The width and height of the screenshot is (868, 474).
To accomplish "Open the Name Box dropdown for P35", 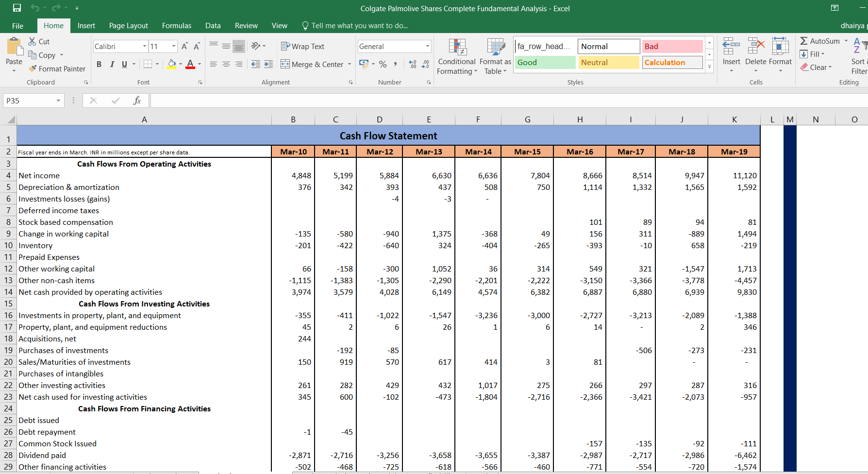I will point(58,101).
